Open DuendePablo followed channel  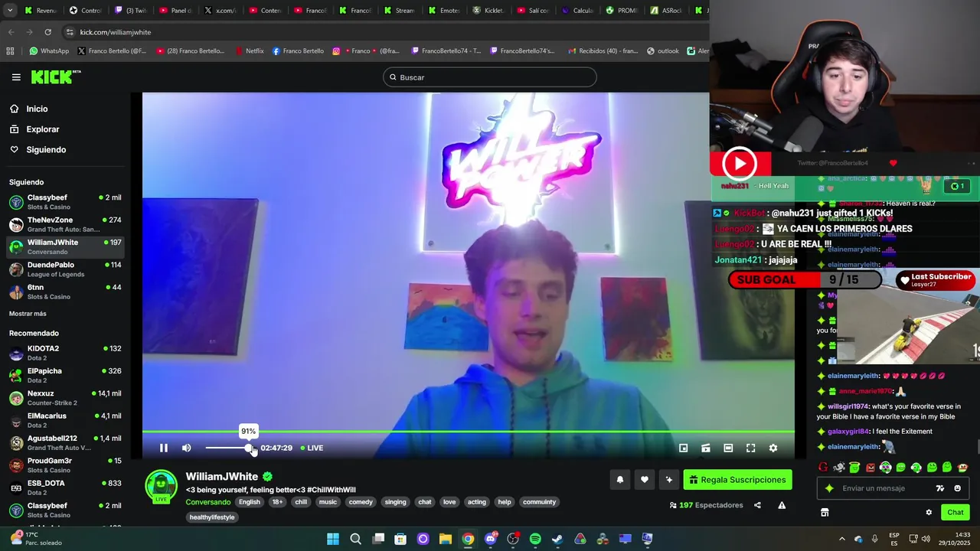[65, 269]
